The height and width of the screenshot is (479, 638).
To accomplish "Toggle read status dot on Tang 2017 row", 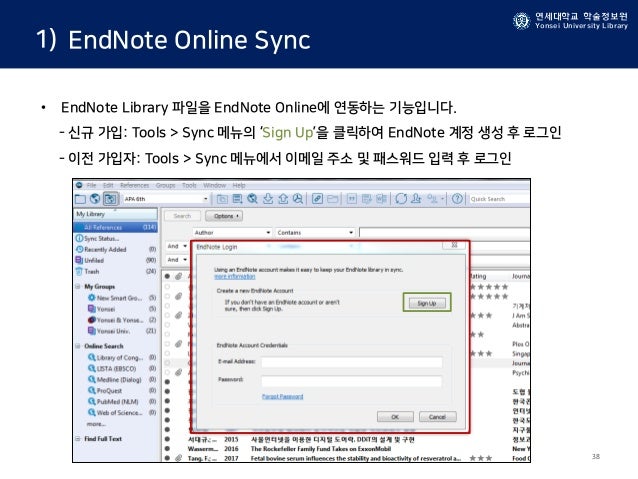I will (x=167, y=458).
